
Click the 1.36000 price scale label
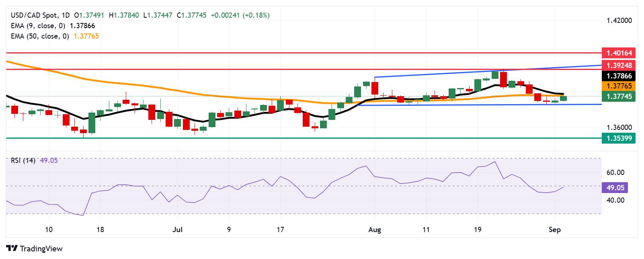click(619, 127)
